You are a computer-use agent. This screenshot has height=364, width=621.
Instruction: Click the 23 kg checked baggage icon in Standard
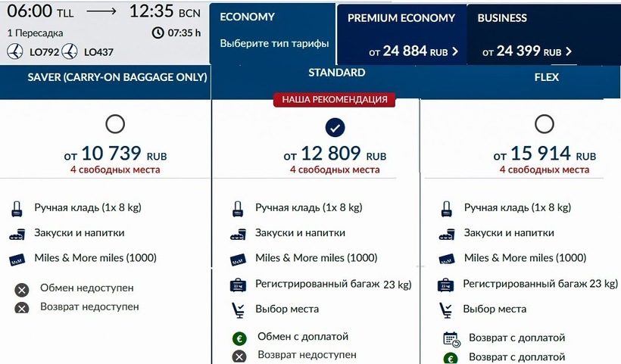239,285
